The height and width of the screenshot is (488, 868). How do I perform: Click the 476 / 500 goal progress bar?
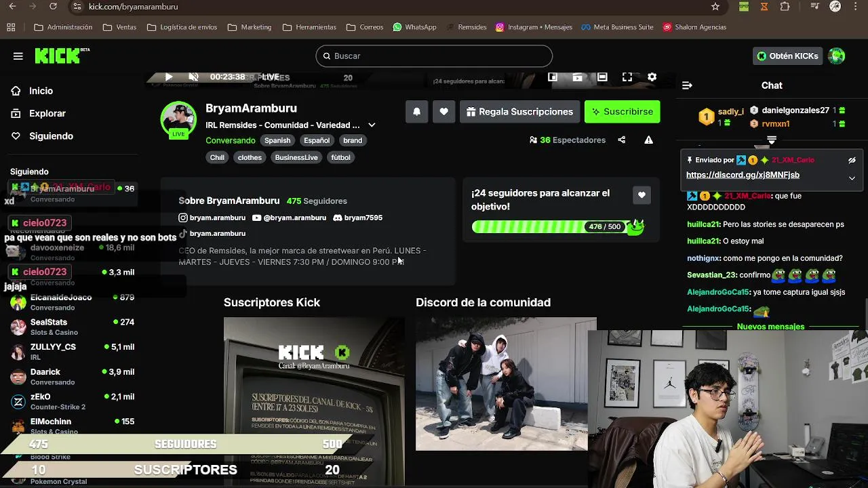(557, 226)
